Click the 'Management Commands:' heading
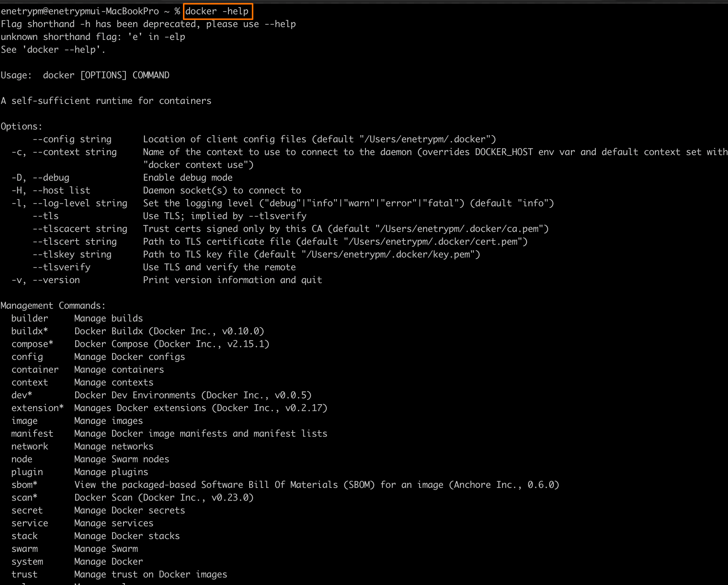The height and width of the screenshot is (585, 728). (53, 306)
